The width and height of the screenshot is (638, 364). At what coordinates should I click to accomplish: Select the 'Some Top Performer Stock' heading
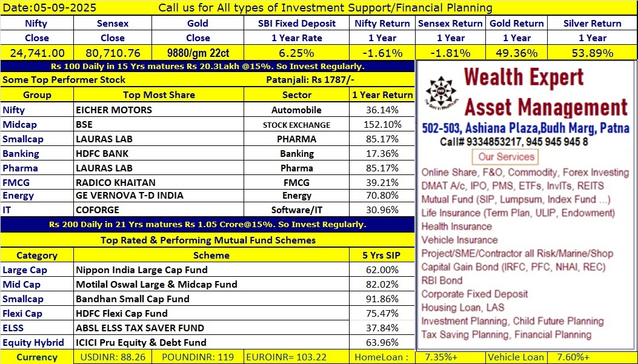coord(64,80)
